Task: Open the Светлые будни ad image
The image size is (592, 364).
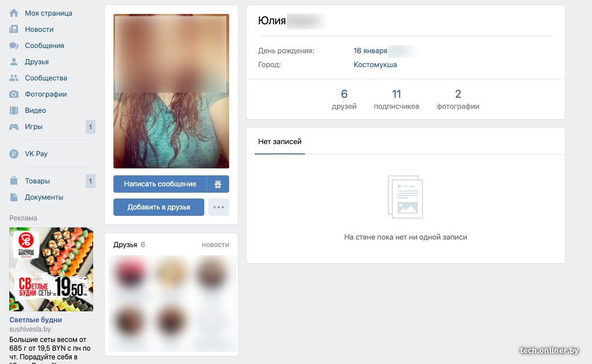Action: 52,269
